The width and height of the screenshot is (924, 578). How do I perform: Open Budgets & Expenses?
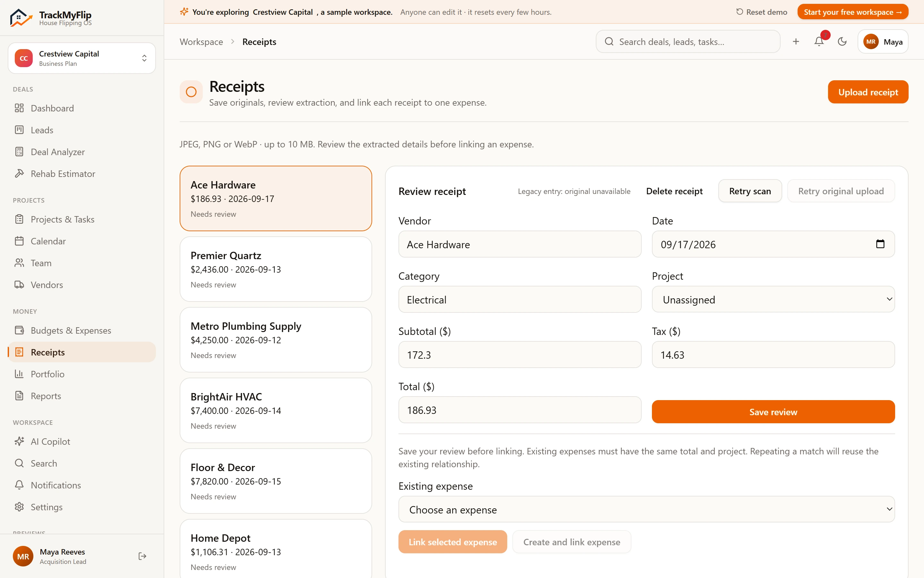(82, 330)
